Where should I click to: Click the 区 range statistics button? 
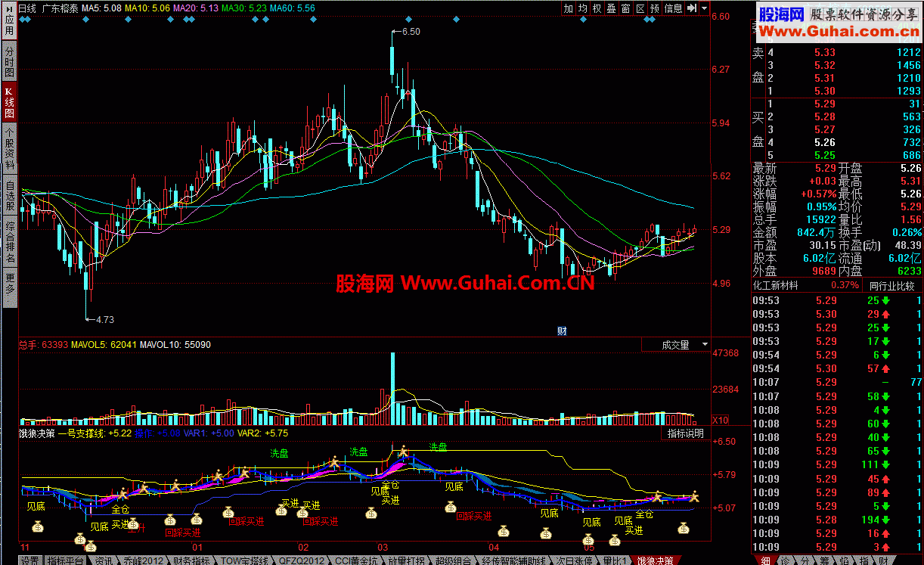pyautogui.click(x=640, y=8)
